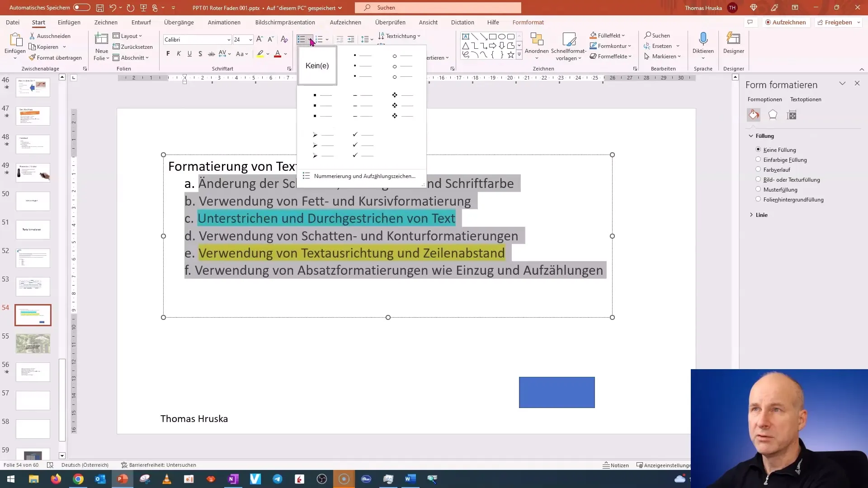868x488 pixels.
Task: Switch to Textoptionen tab in pane
Action: [805, 99]
